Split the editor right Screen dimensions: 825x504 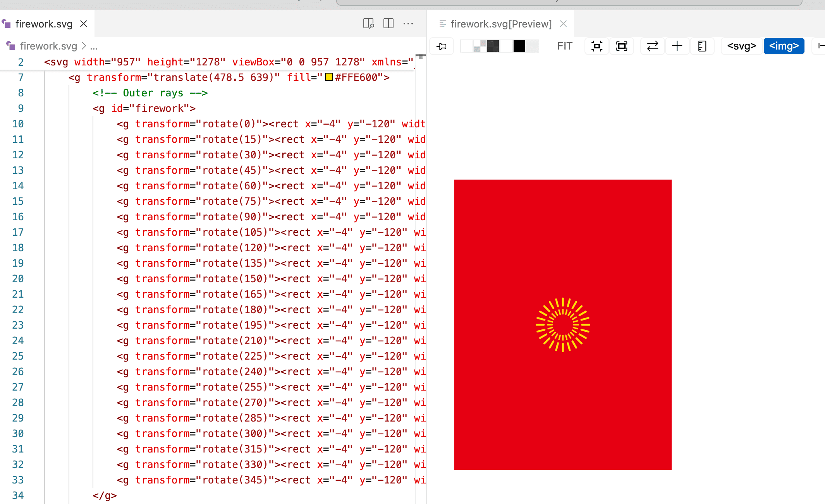[x=388, y=24]
